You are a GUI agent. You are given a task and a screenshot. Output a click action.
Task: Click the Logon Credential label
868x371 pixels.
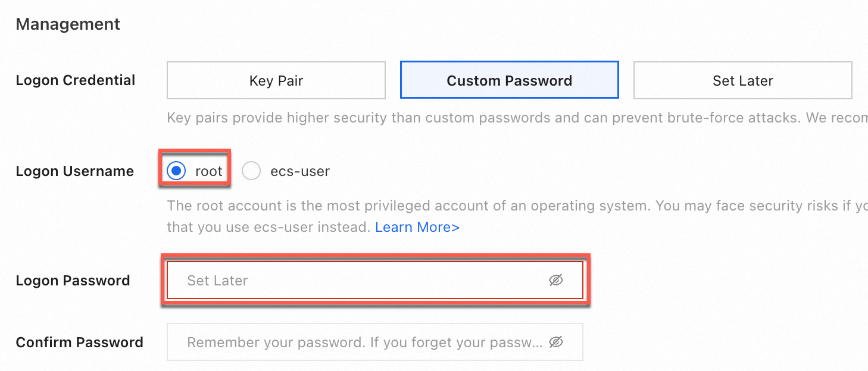point(76,80)
